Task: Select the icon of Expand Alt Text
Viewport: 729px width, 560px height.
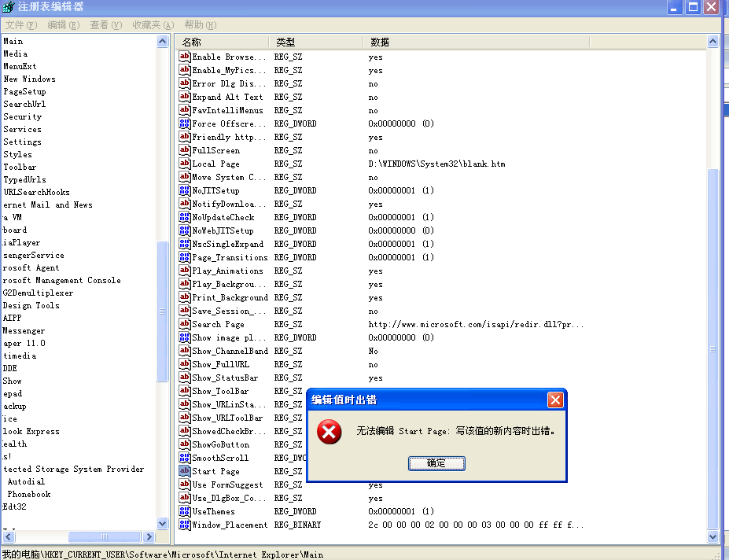Action: [185, 97]
